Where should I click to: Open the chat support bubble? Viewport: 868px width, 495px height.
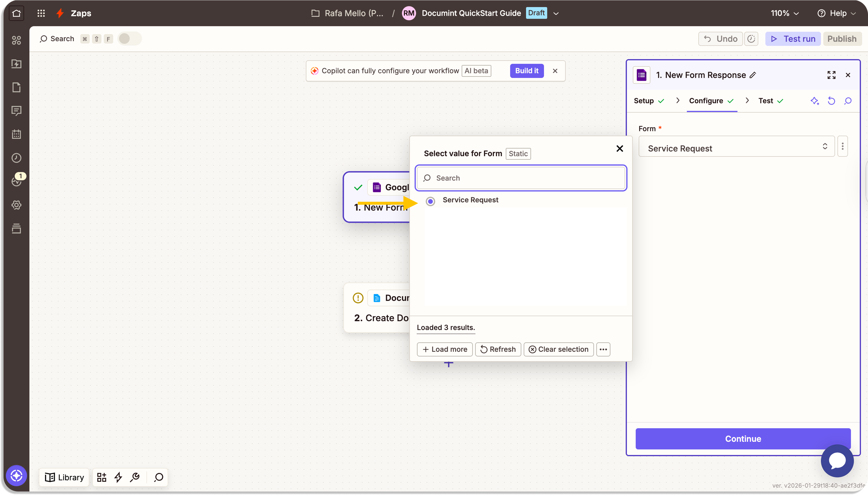coord(837,461)
